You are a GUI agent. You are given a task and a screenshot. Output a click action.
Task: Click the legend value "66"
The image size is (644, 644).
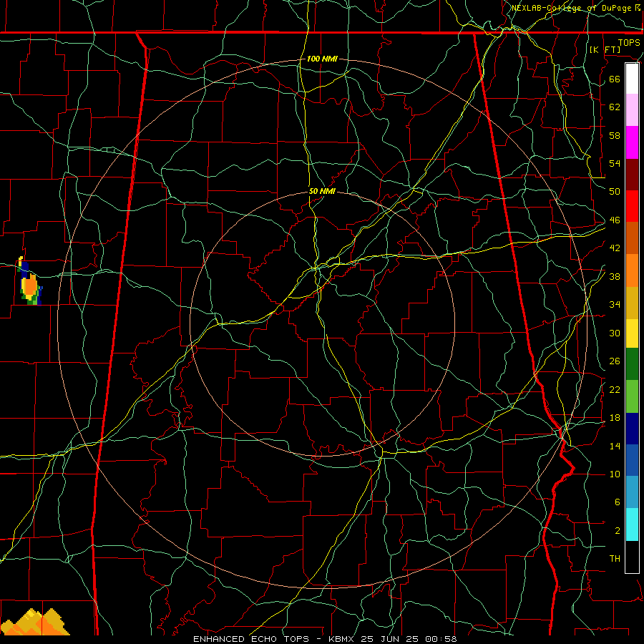(615, 79)
